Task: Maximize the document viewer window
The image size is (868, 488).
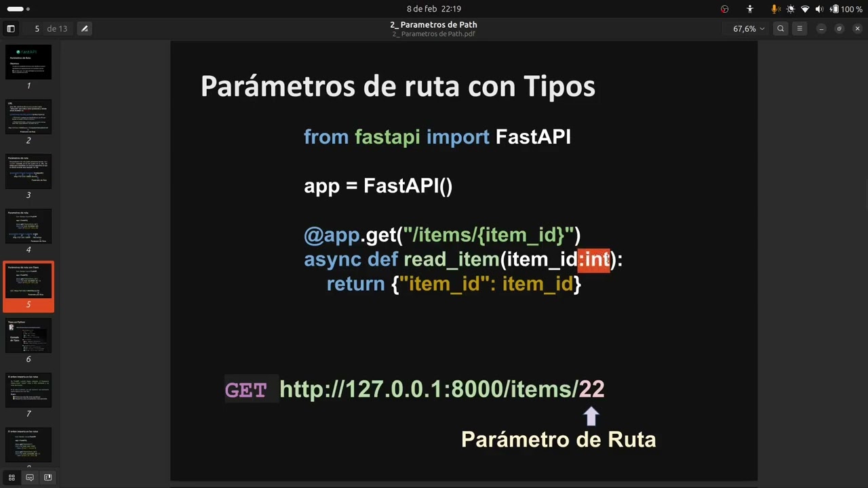Action: tap(840, 28)
